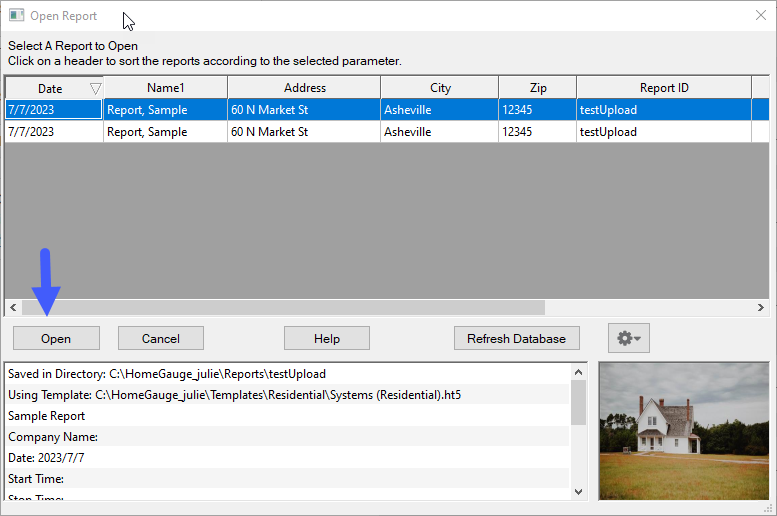Click 60 N Market St in second row

click(x=304, y=132)
